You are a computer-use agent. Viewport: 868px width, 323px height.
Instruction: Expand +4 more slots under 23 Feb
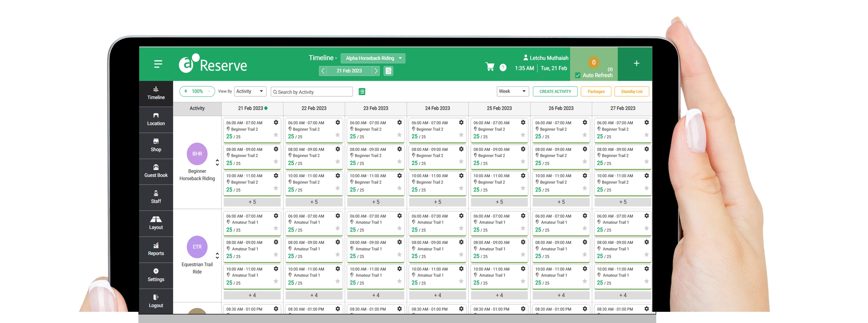376,295
